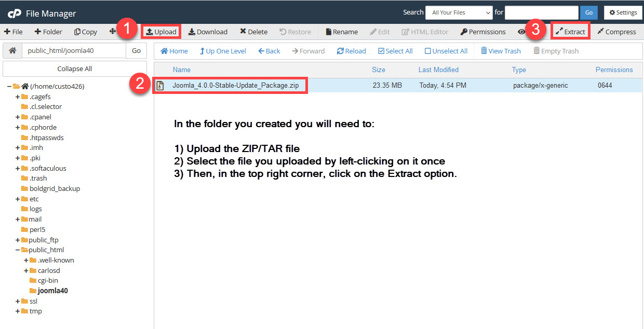Open View Trash
Image resolution: width=644 pixels, height=329 pixels.
(501, 51)
